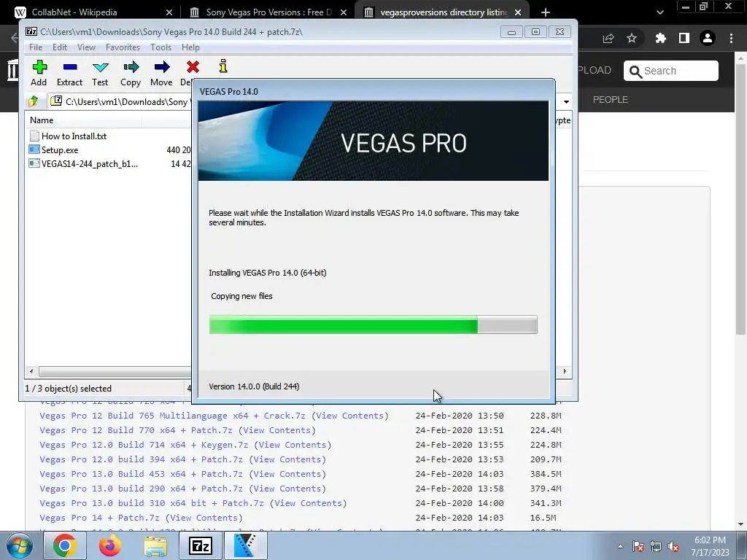The width and height of the screenshot is (747, 560).
Task: Click the Internet Archive Search field
Action: (671, 71)
